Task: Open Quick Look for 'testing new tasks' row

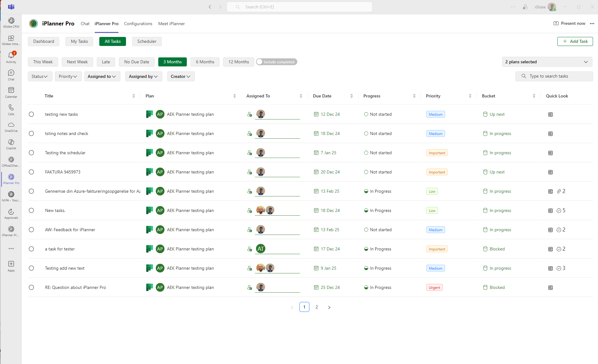Action: coord(550,114)
